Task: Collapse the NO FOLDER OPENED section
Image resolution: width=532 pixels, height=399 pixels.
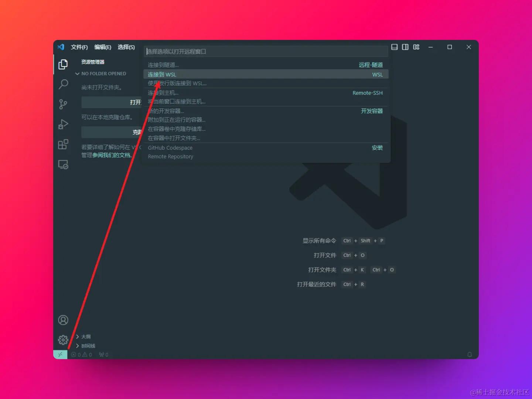Action: coord(101,74)
